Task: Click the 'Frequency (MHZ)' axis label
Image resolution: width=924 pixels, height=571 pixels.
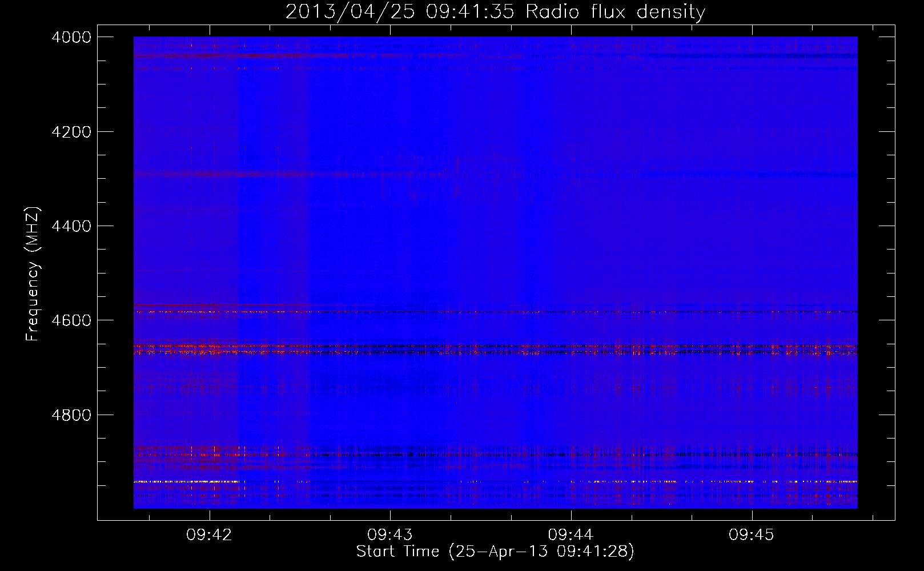Action: (x=33, y=274)
